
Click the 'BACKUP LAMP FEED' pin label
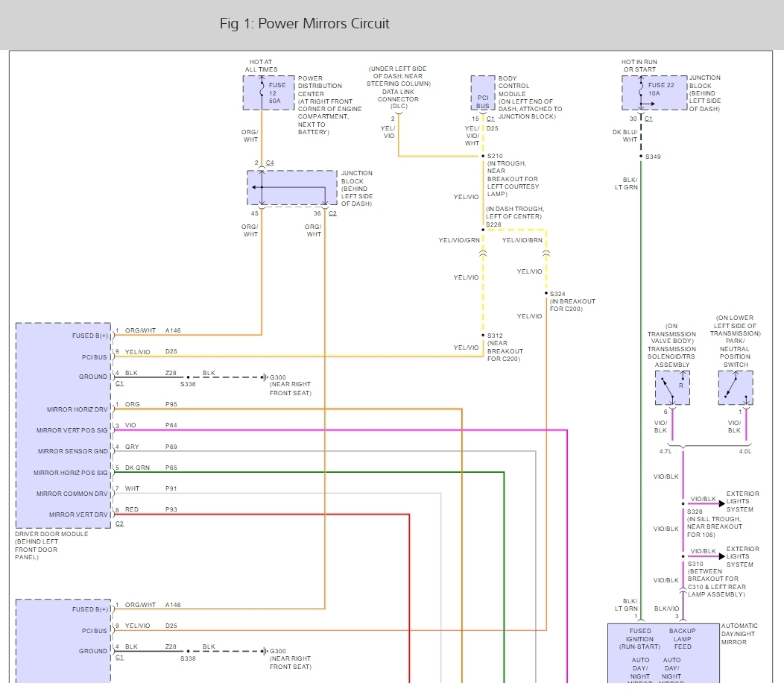683,639
